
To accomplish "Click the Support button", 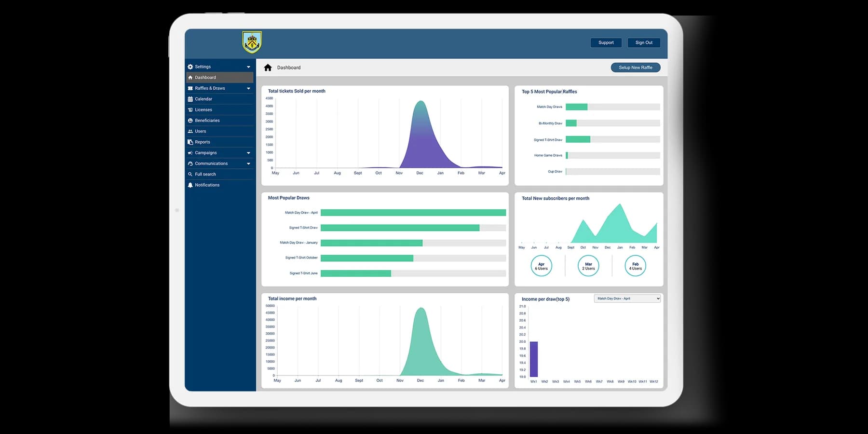I will tap(606, 42).
